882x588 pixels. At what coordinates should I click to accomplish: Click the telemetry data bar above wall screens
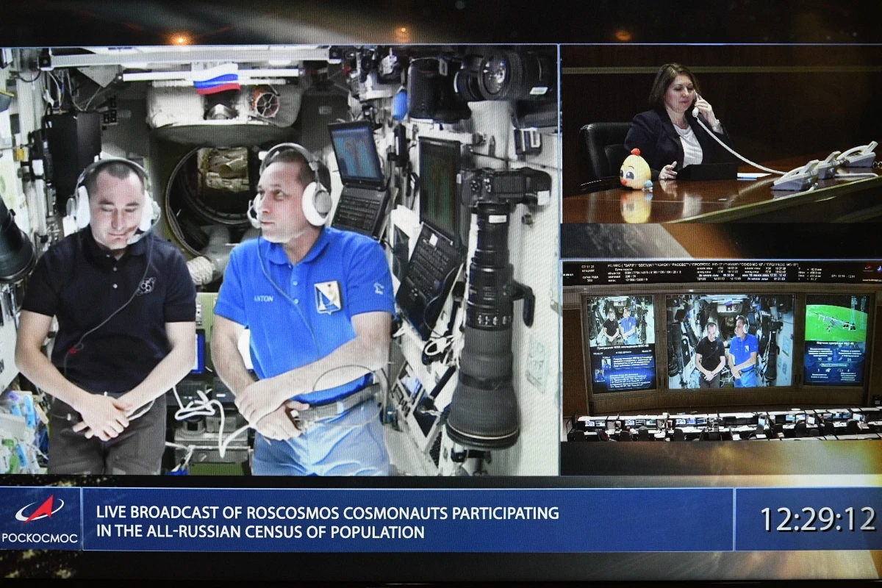(x=720, y=273)
